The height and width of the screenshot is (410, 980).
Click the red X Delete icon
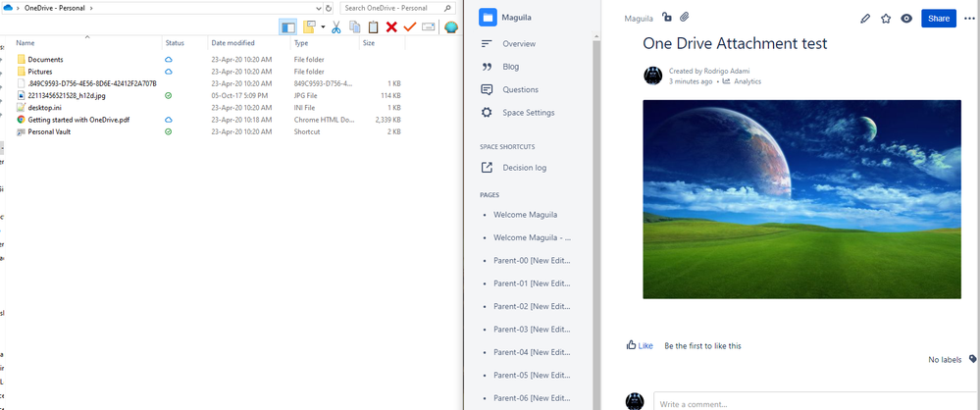391,26
